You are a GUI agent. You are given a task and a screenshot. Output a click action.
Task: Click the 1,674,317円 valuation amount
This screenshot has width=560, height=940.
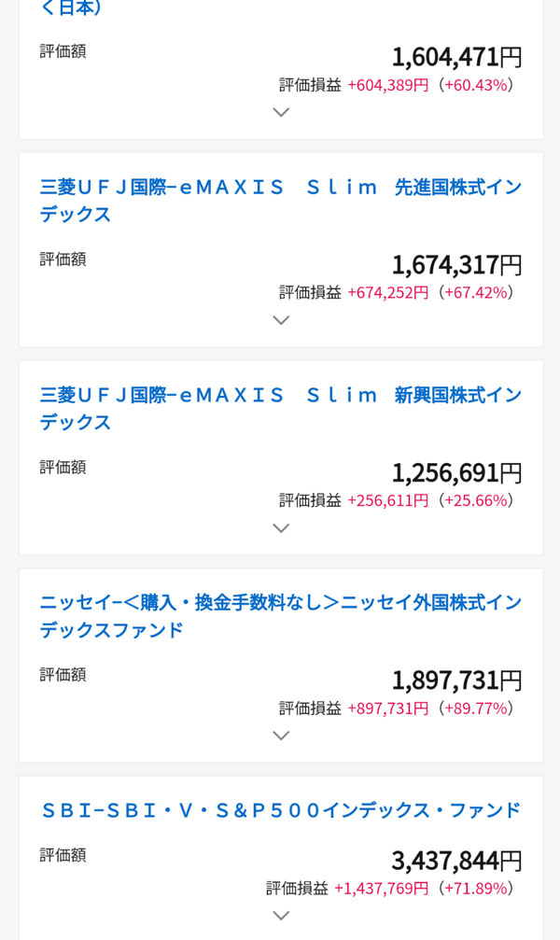coord(456,265)
